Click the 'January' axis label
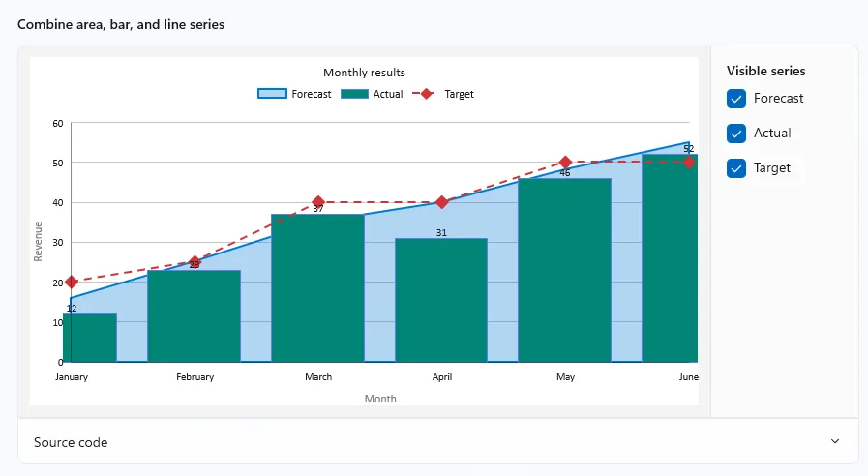Image resolution: width=868 pixels, height=476 pixels. [x=72, y=377]
